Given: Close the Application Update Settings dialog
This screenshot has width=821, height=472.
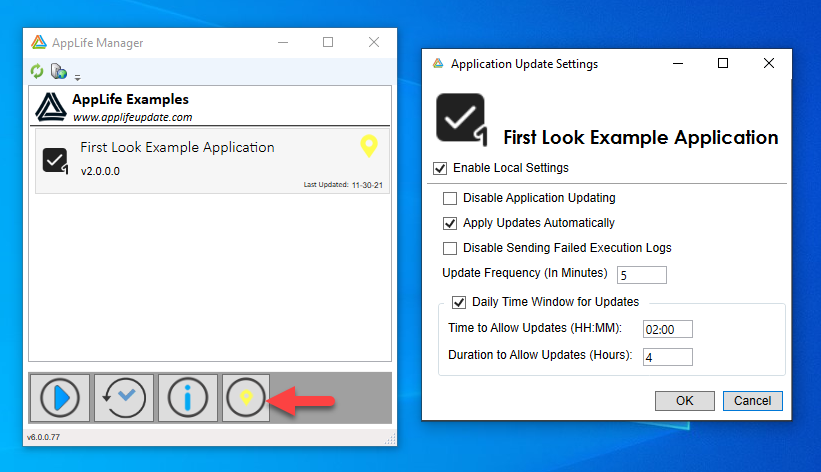Looking at the screenshot, I should [769, 63].
